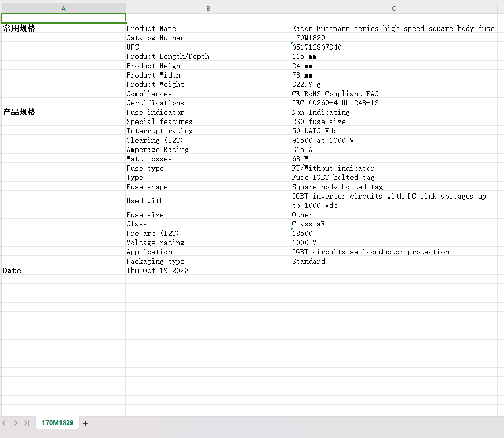Click the '315 A' value cell

click(394, 149)
